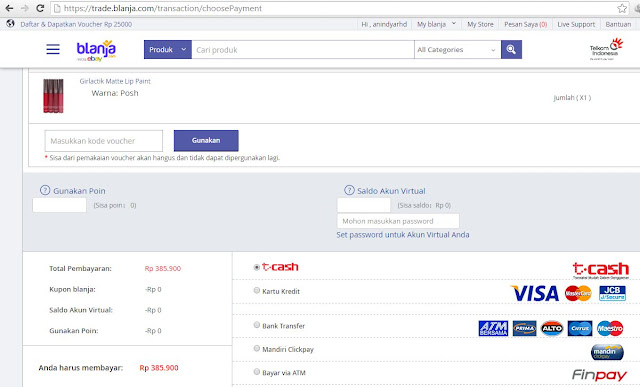Click the Mohon masukkan password field

(398, 221)
